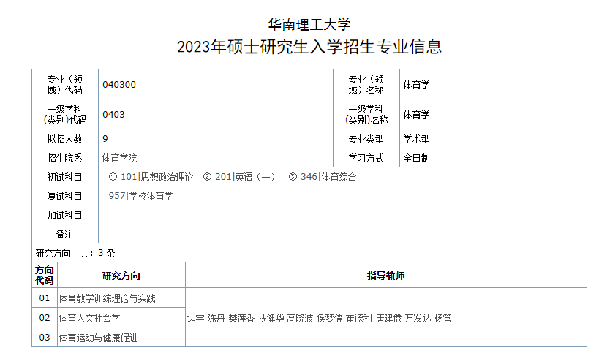The image size is (599, 364).
Task: Click advisor name 侯梦儒
Action: [330, 318]
